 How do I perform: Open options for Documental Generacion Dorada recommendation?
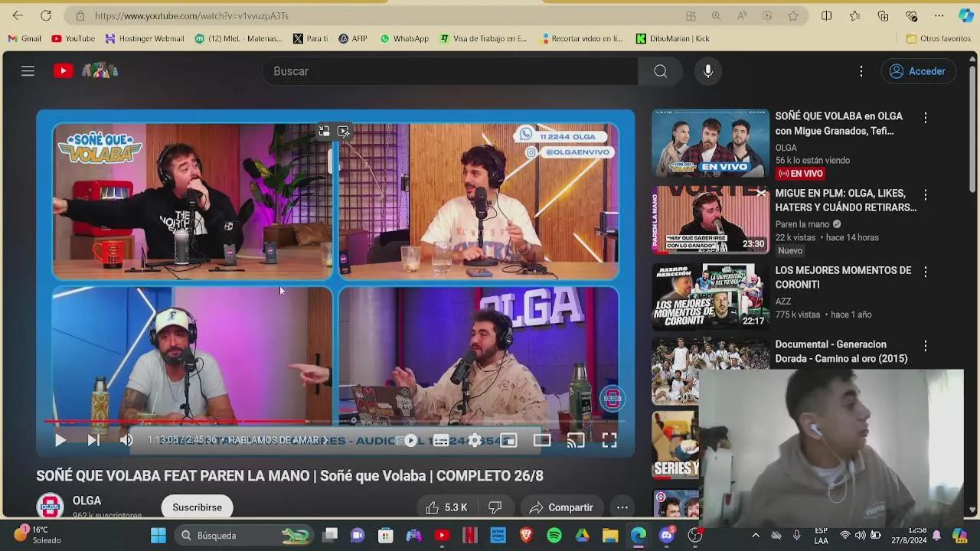tap(926, 346)
